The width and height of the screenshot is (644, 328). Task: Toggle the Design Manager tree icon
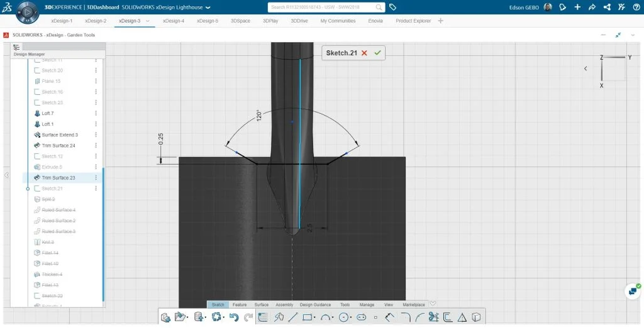tap(16, 47)
